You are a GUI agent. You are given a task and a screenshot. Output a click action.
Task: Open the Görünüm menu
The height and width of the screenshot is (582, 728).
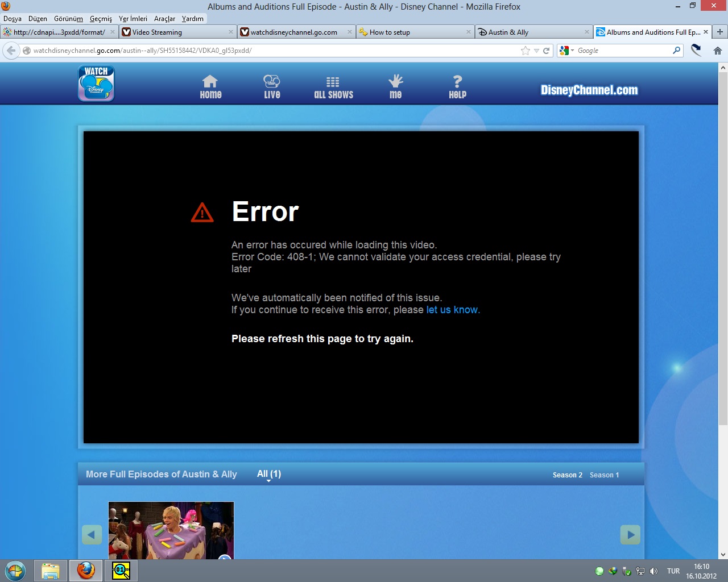68,19
